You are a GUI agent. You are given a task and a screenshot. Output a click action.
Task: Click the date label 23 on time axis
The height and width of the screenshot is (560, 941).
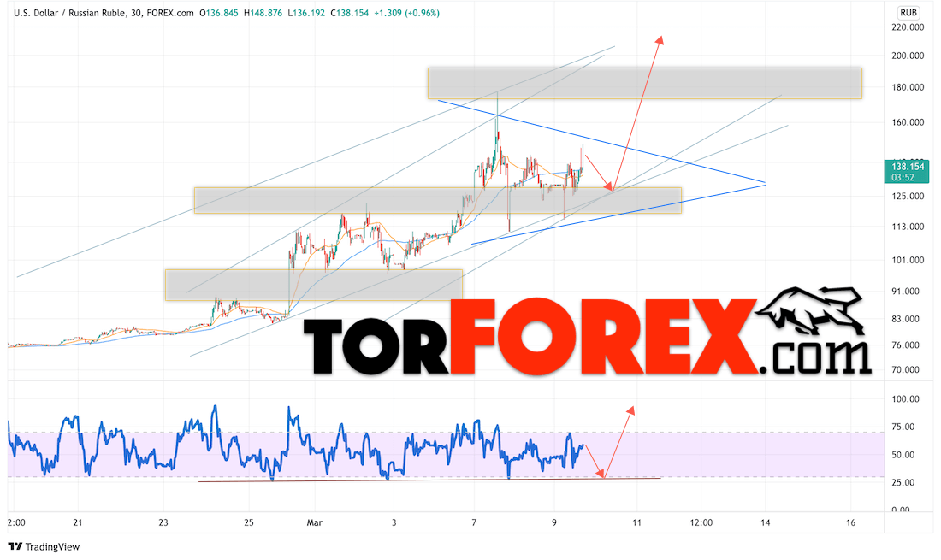point(163,523)
